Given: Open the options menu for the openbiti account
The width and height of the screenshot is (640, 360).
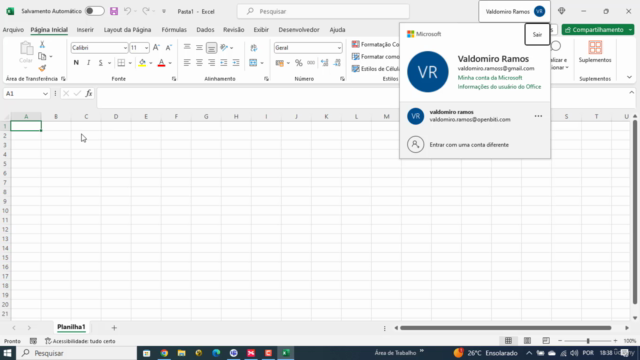Looking at the screenshot, I should click(x=538, y=116).
